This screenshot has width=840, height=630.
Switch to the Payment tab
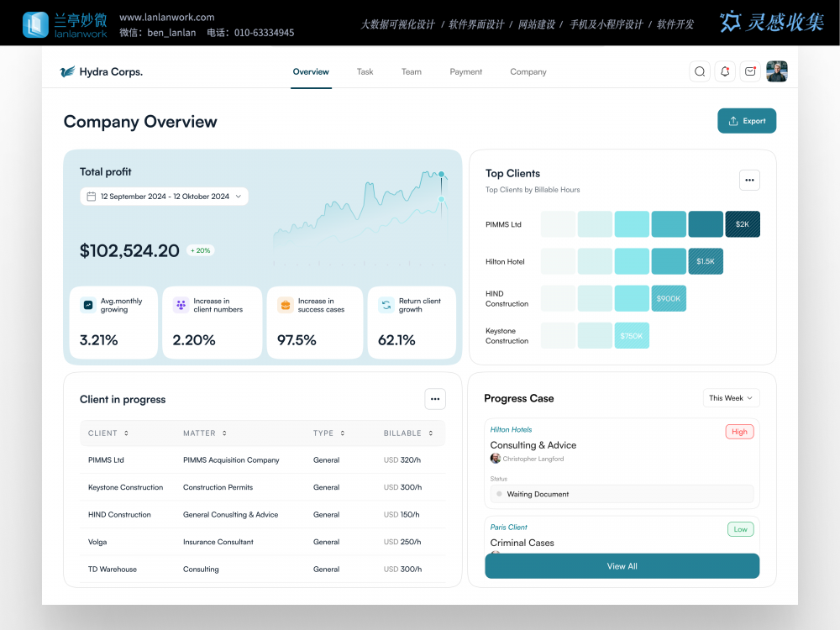465,72
